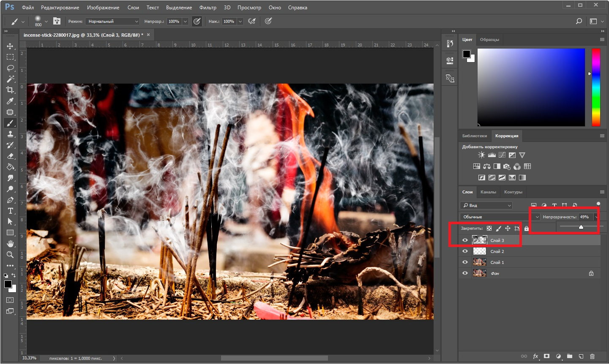Image resolution: width=609 pixels, height=364 pixels.
Task: Add a layer style with the fx icon
Action: click(536, 356)
